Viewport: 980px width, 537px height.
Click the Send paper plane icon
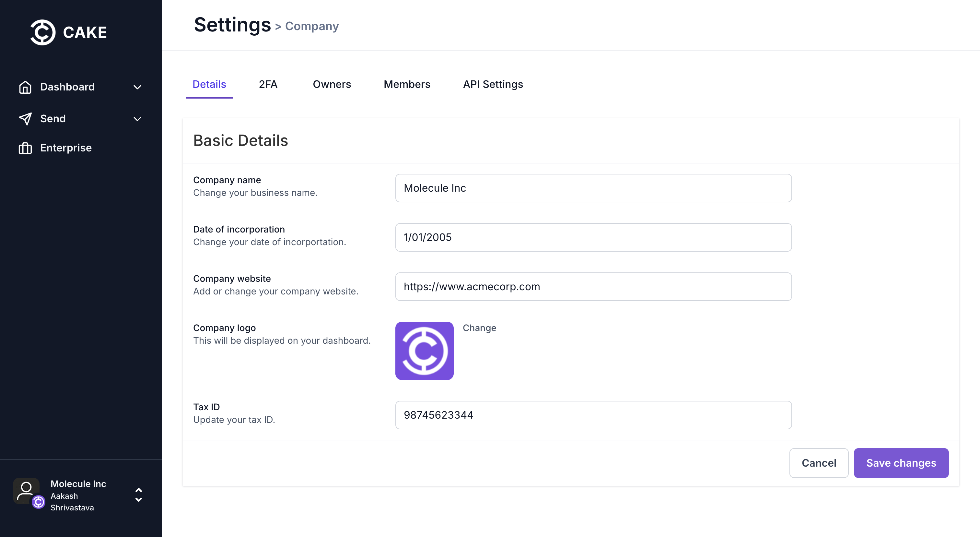[x=25, y=119]
